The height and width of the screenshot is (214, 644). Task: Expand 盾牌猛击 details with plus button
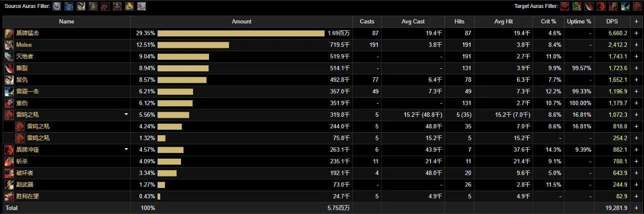click(x=636, y=33)
